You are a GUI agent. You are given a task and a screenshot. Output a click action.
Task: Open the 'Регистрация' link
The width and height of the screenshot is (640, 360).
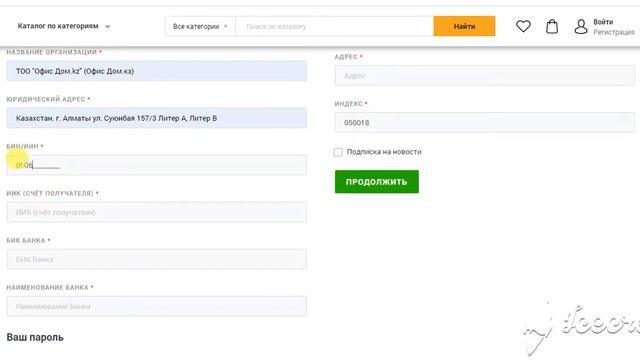click(614, 32)
